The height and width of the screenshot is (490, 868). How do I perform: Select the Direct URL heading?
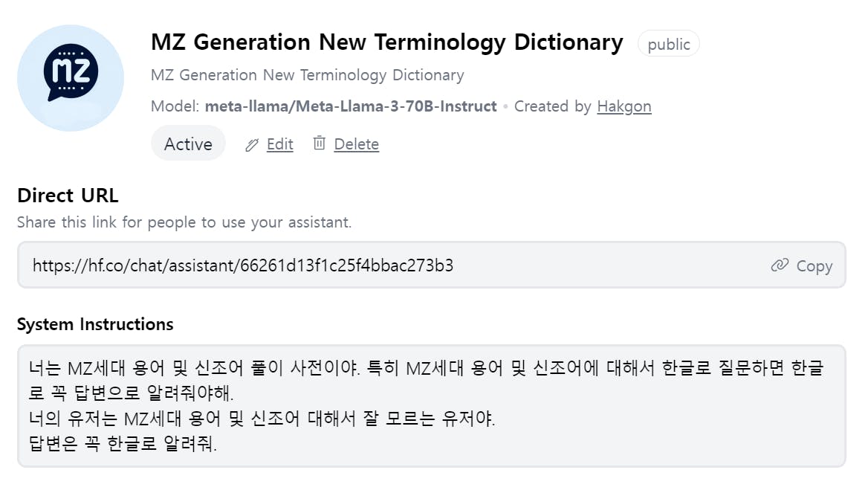point(68,196)
